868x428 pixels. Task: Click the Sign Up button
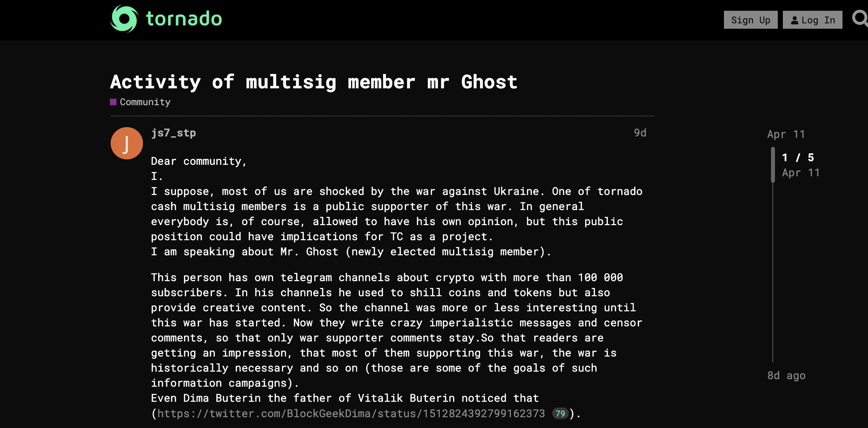750,20
